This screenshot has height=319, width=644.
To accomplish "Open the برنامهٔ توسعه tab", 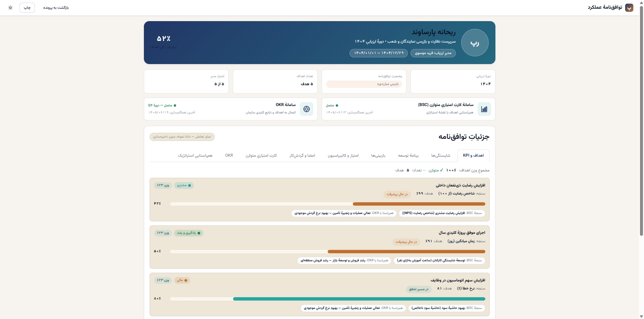I will pyautogui.click(x=408, y=156).
